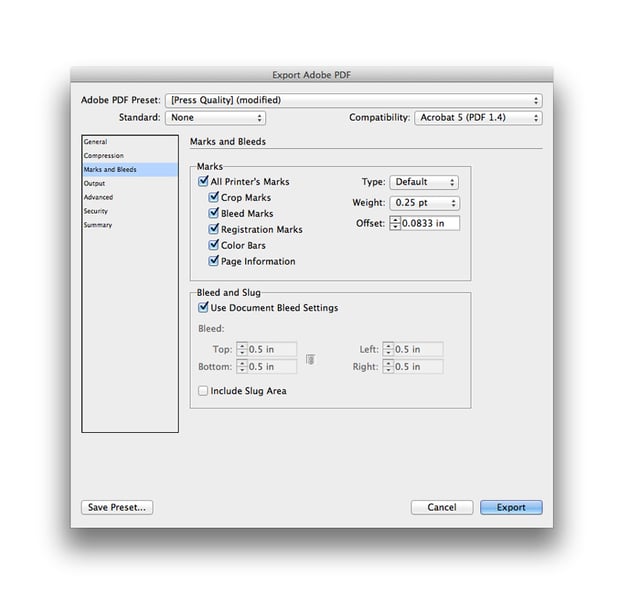Click the Save Preset button
The width and height of the screenshot is (630, 604).
point(117,507)
